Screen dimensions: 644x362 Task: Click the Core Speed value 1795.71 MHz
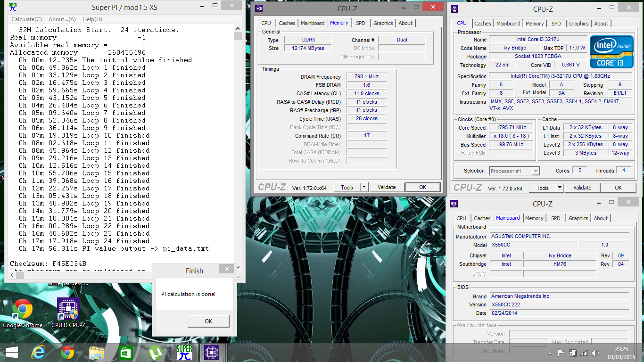click(511, 127)
